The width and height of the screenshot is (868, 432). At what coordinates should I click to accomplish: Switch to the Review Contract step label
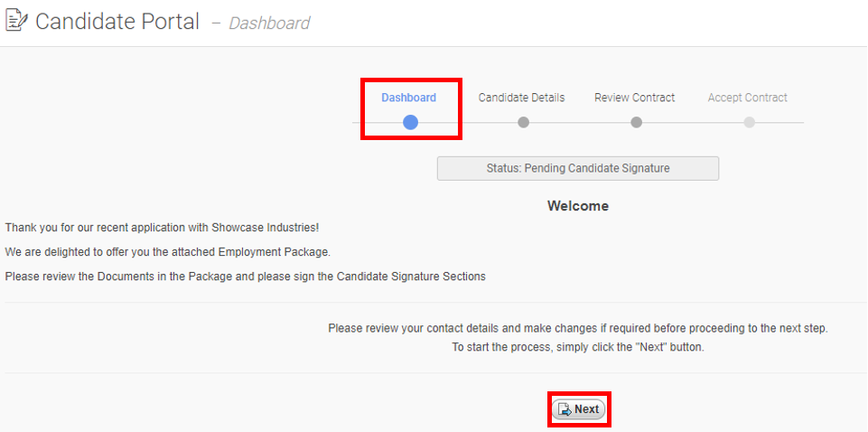tap(634, 98)
